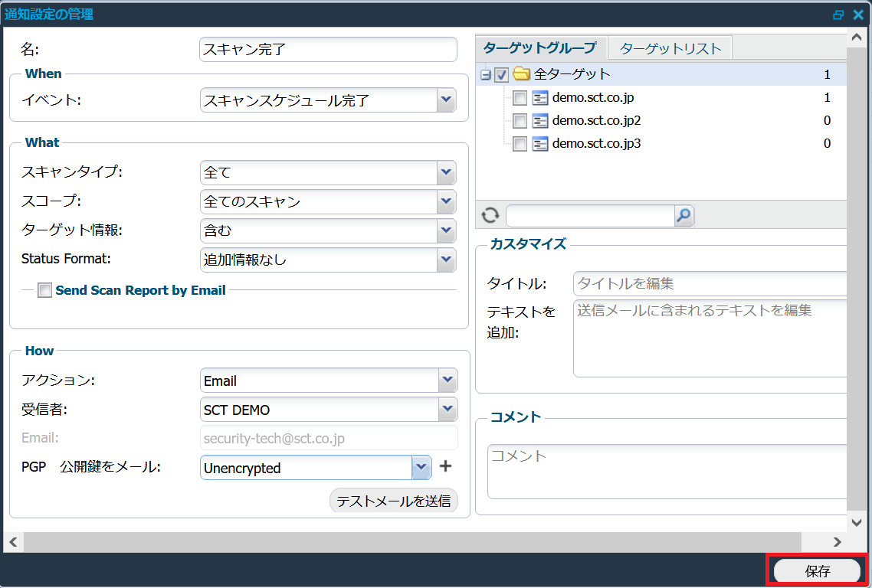
Task: Open the Status Format dropdown
Action: pos(446,260)
